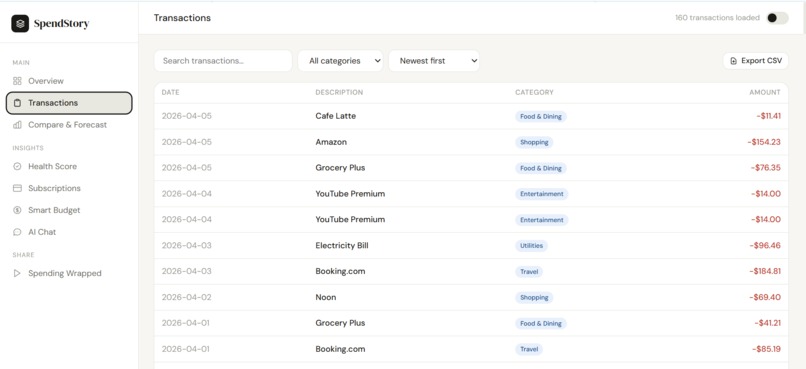
Task: Go to Compare & Forecast
Action: coord(69,125)
